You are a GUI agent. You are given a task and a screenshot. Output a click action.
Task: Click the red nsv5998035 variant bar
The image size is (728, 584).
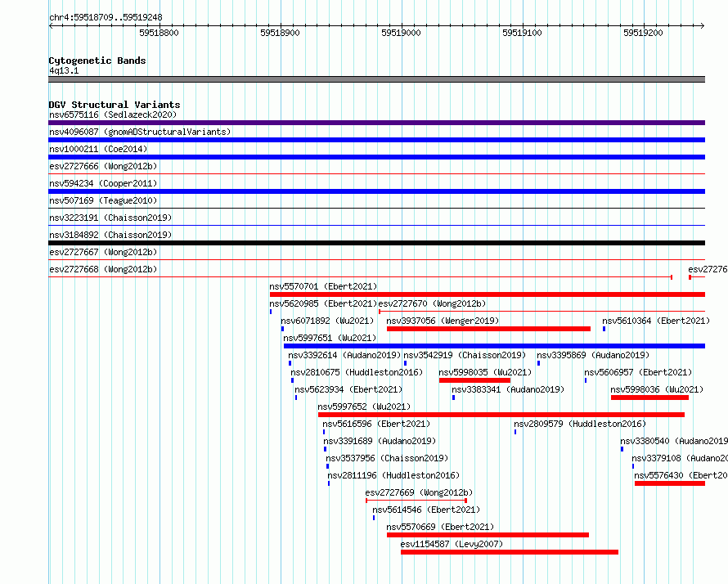pyautogui.click(x=474, y=380)
